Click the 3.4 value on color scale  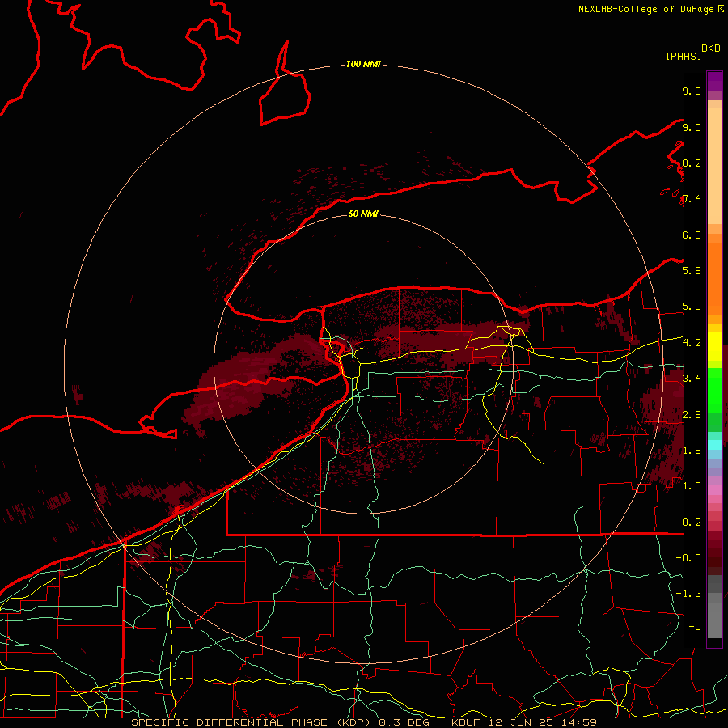click(x=692, y=379)
